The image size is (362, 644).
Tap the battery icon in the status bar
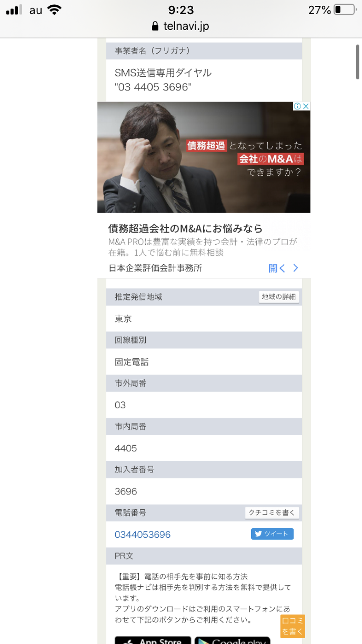coord(344,10)
